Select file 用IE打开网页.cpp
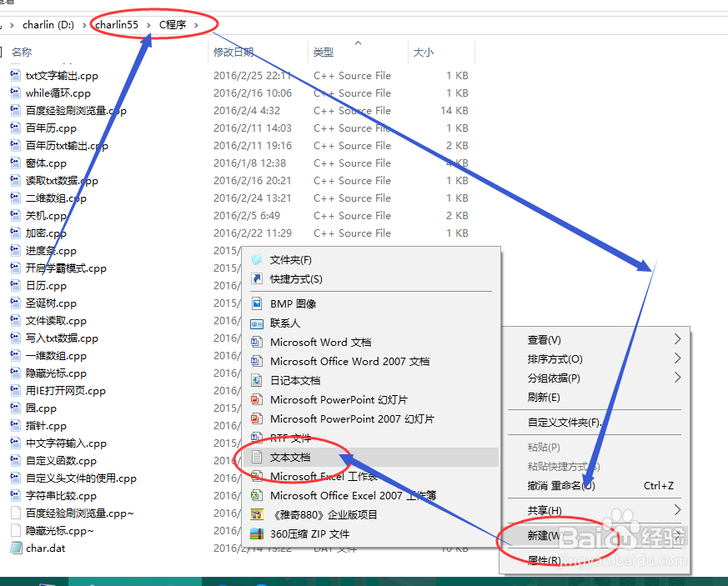The width and height of the screenshot is (728, 586). click(66, 391)
